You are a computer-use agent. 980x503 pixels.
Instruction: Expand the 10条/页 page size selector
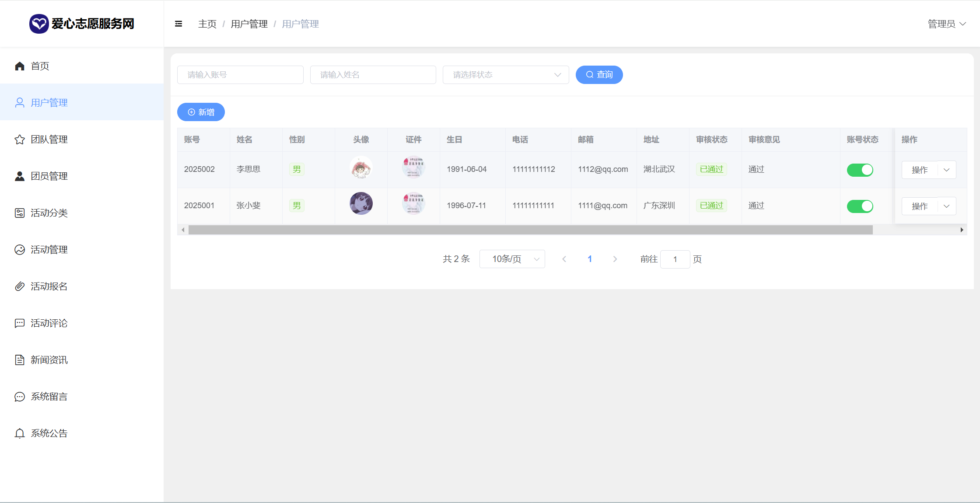click(x=512, y=259)
